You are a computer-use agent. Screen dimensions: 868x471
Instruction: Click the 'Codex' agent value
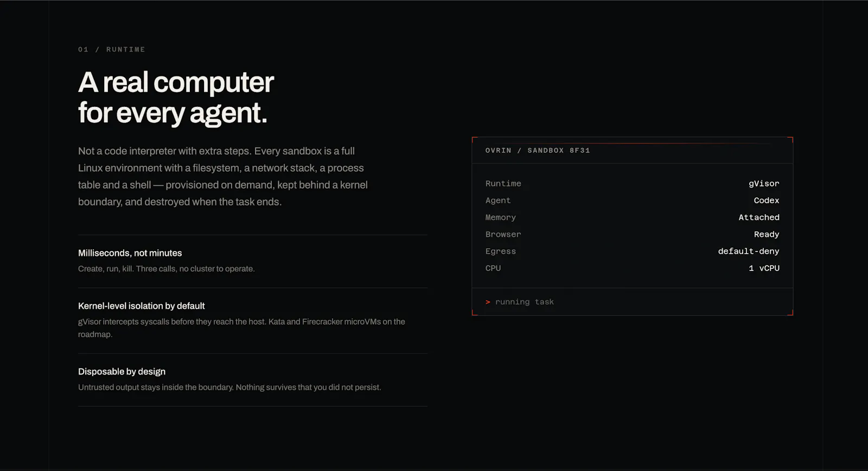pos(767,201)
